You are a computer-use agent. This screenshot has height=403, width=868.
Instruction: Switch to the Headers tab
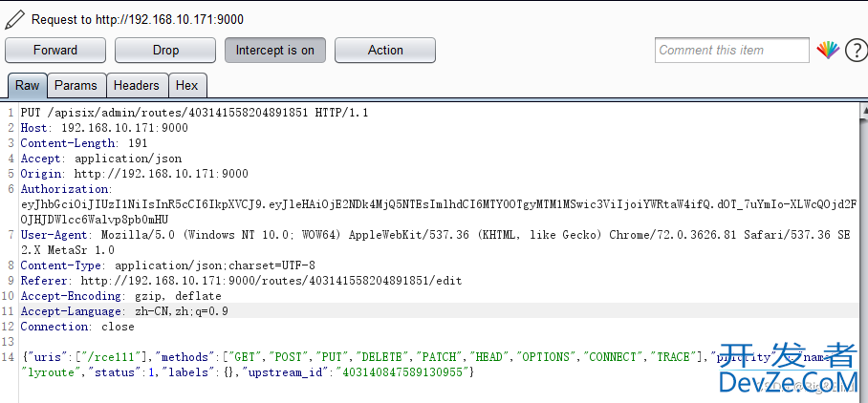pyautogui.click(x=137, y=86)
